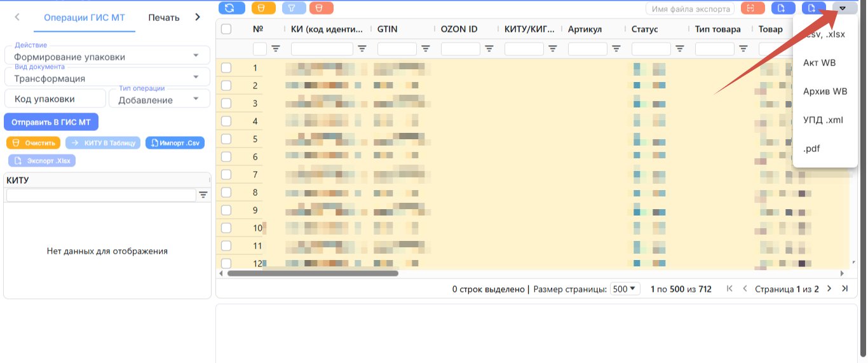Open the filter menu under the КИТУ list
The width and height of the screenshot is (868, 363).
[x=203, y=195]
